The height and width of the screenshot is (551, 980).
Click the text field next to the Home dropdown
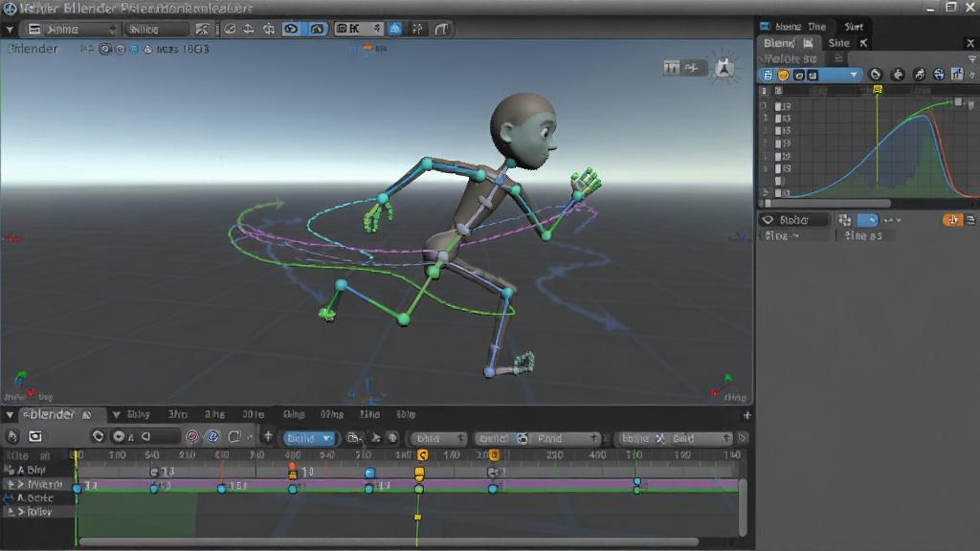click(x=156, y=30)
